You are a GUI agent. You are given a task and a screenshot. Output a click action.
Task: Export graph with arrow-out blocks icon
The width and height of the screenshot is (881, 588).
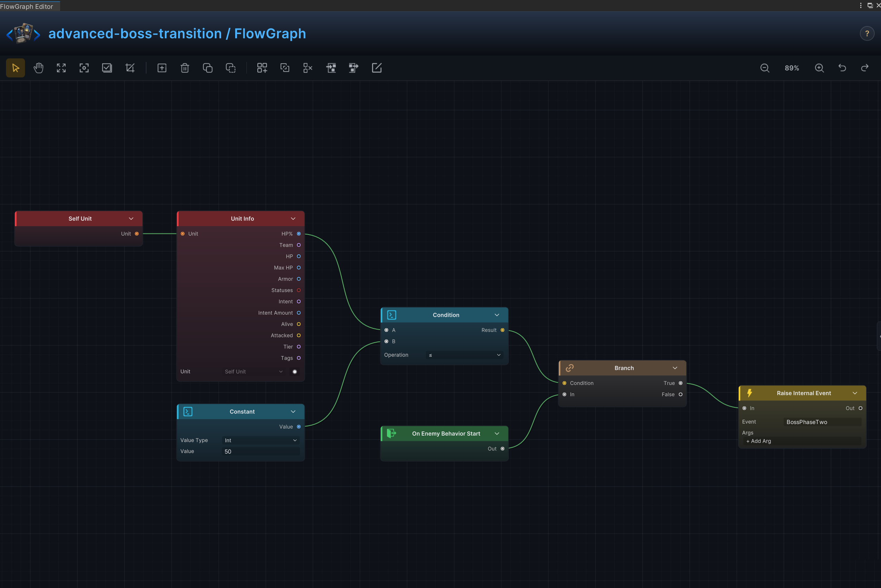pyautogui.click(x=354, y=68)
